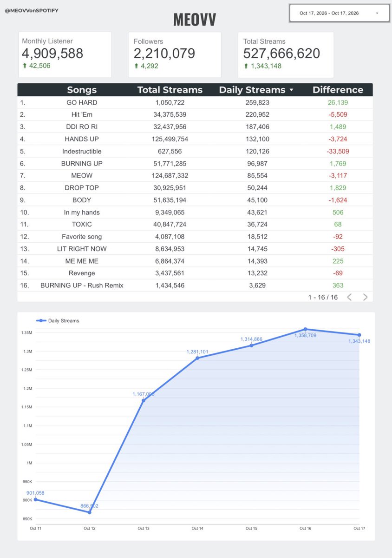392x558 pixels.
Task: Select the BURNING UP - Rush Remix name
Action: (82, 285)
